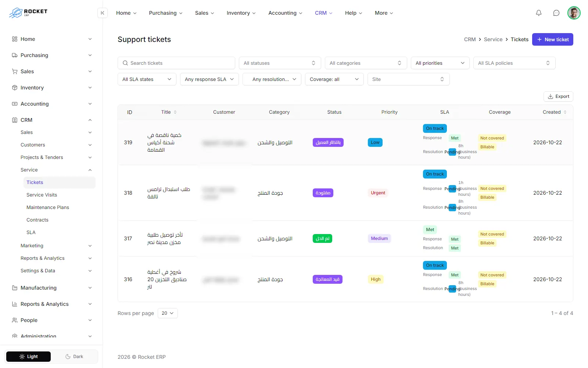Switch to Dark theme
This screenshot has height=368, width=588.
tap(74, 357)
